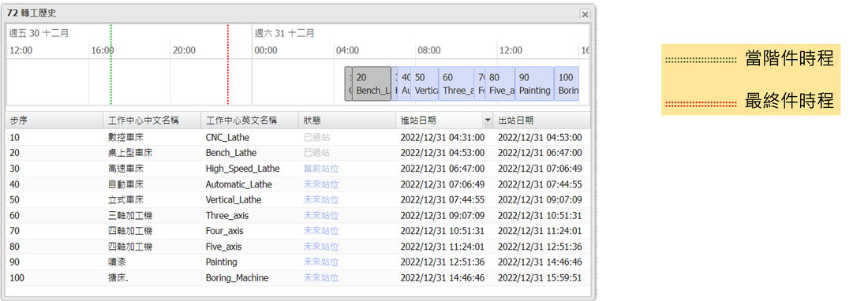Select the 20 Bench_Lathe timeline block
The width and height of the screenshot is (868, 301).
tap(372, 84)
